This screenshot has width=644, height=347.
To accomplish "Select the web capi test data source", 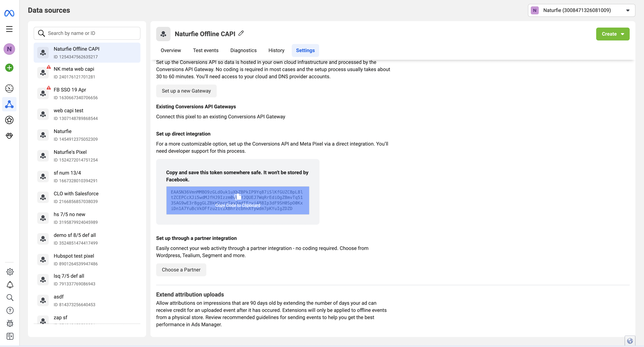I will click(87, 114).
